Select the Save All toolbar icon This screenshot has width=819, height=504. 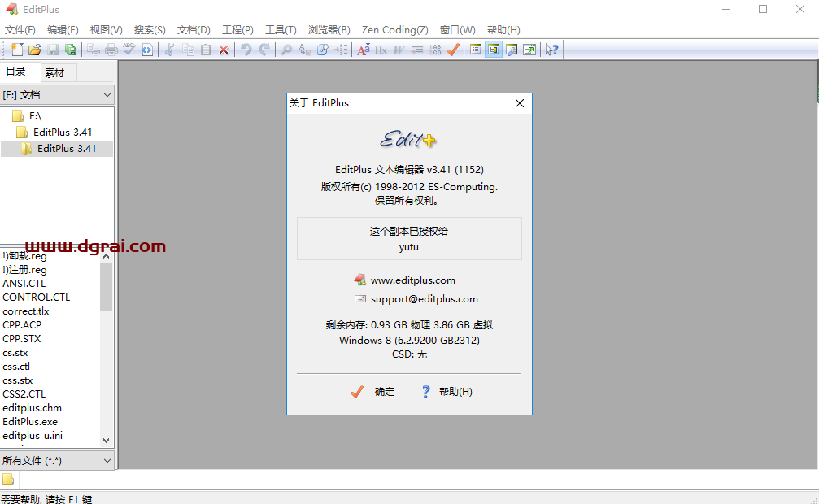click(71, 50)
